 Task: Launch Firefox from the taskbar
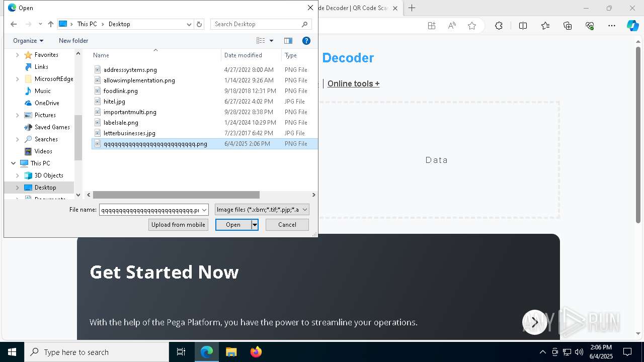click(256, 352)
